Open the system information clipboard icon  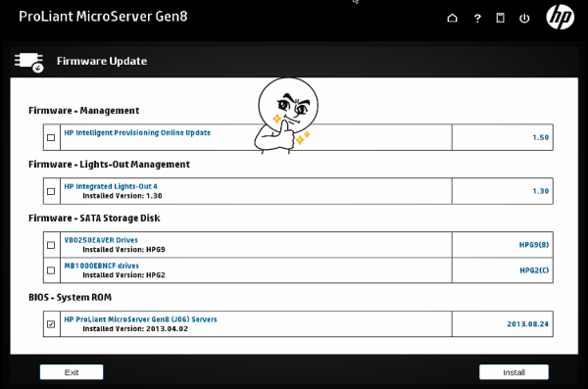[500, 18]
